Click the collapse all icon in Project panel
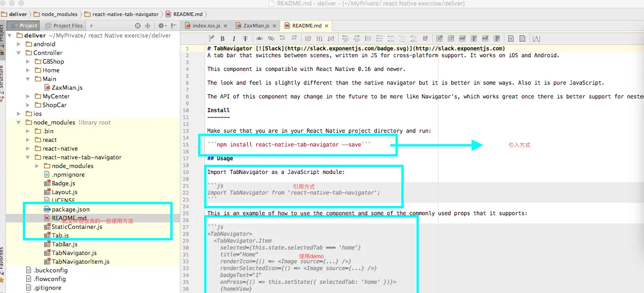The height and width of the screenshot is (293, 644). tap(148, 26)
